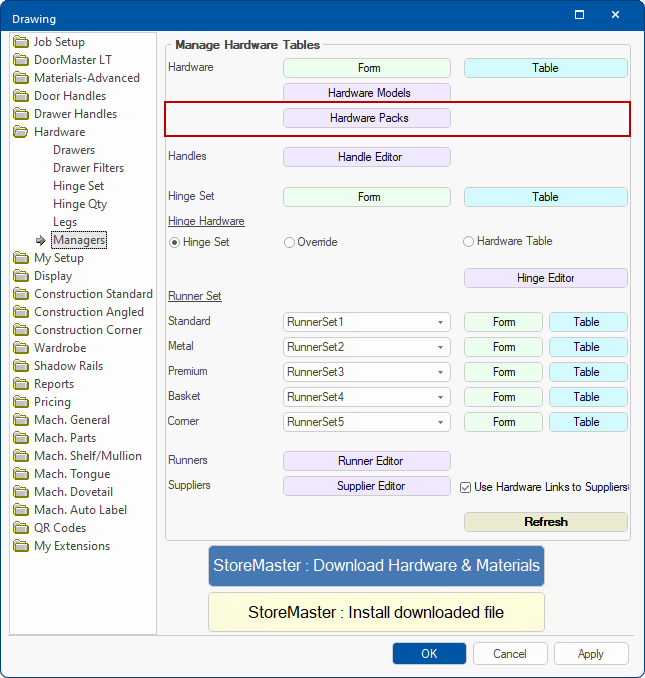This screenshot has height=678, width=645.
Task: Open the Hinge Set Table
Action: coord(545,197)
